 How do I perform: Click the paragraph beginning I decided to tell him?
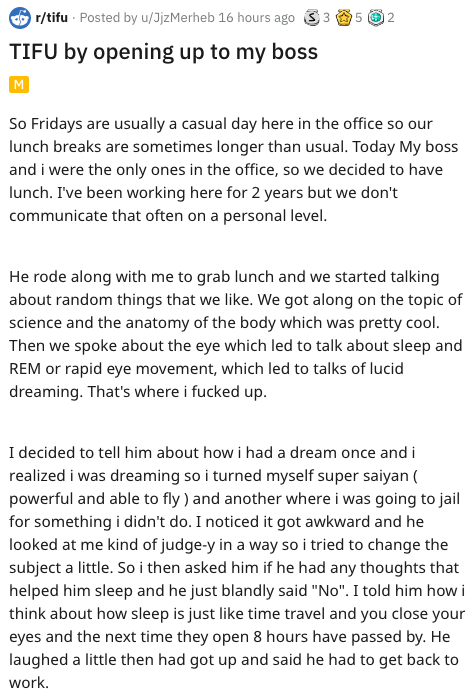click(x=237, y=568)
